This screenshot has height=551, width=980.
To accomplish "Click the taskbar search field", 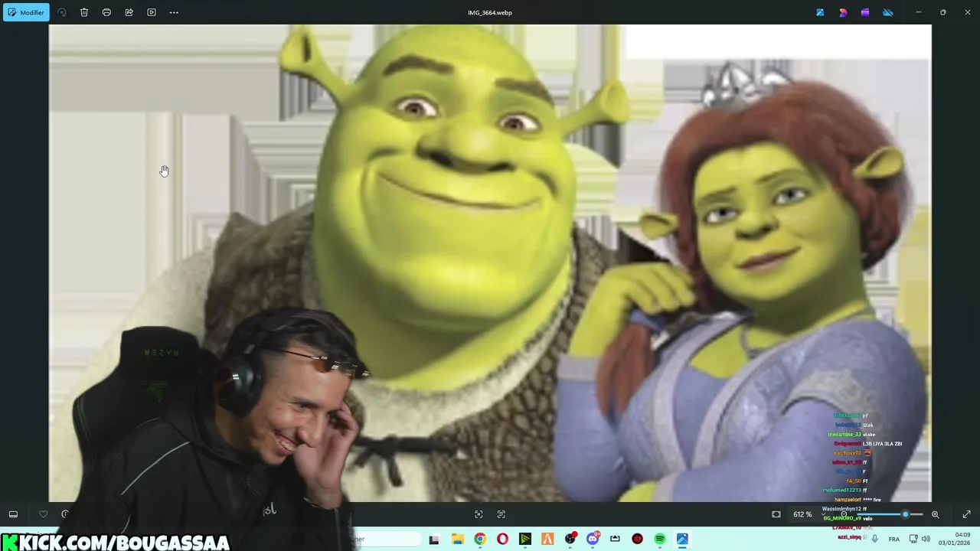I will pos(387,539).
